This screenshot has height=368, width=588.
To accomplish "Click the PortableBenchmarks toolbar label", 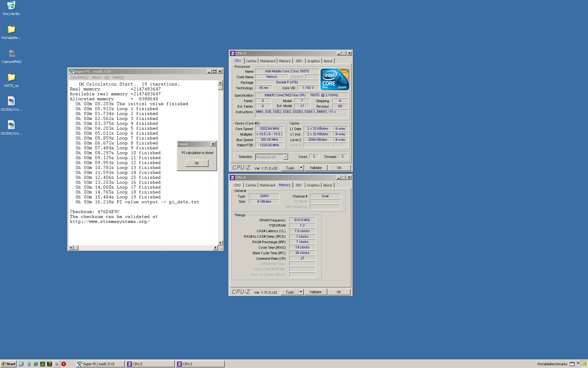I will [552, 364].
